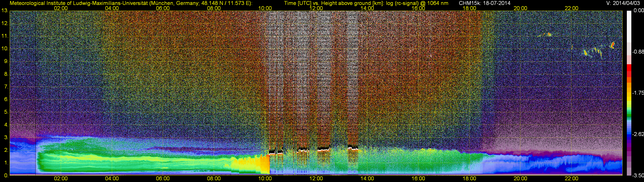This screenshot has height=182, width=644.
Task: Select the 6 km height axis label
Action: click(6, 99)
